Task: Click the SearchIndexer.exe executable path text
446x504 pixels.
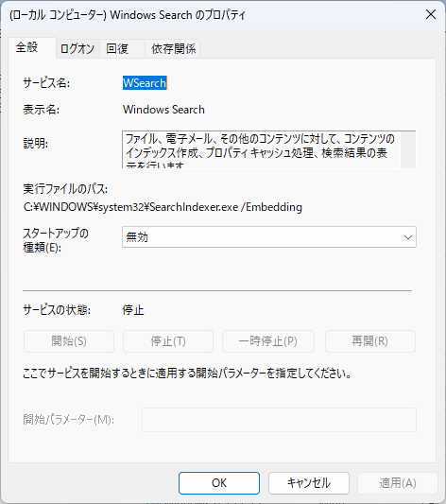Action: coord(163,207)
